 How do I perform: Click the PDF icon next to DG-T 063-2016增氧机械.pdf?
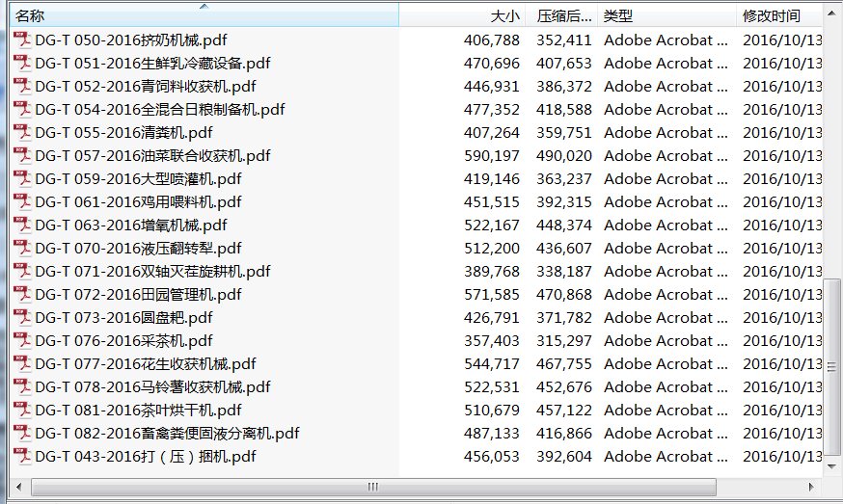coord(22,225)
